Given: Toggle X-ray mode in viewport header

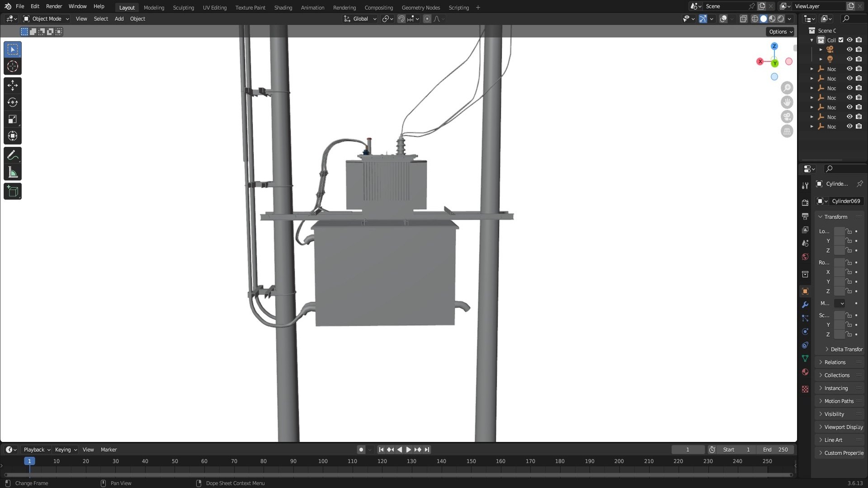Looking at the screenshot, I should pos(744,19).
